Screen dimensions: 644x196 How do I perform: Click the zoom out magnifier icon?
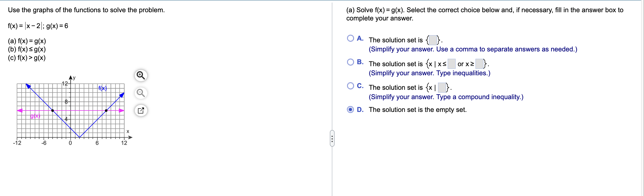coord(140,93)
